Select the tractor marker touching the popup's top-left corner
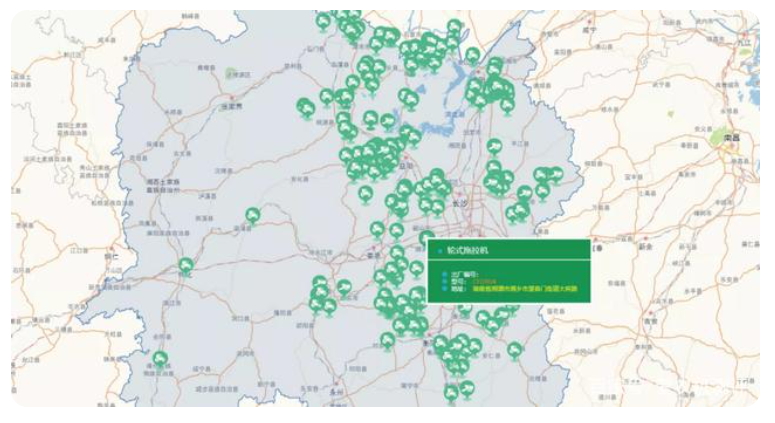Image resolution: width=775 pixels, height=423 pixels. click(x=427, y=238)
